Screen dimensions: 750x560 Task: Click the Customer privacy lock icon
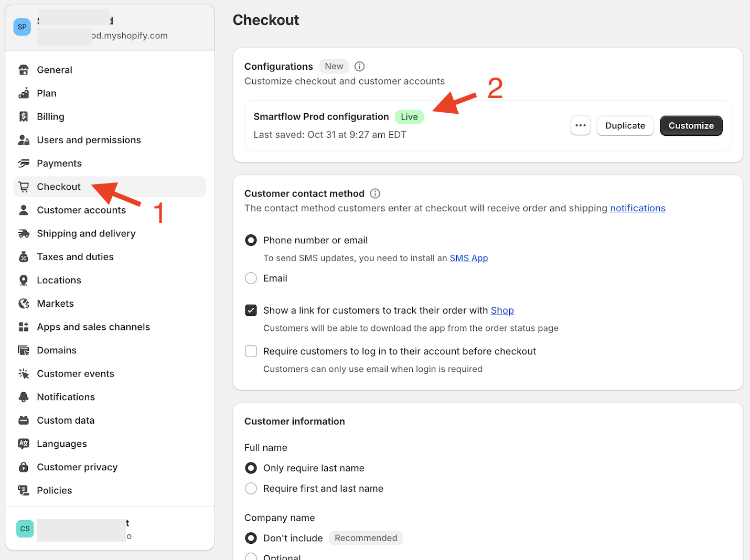coord(24,467)
